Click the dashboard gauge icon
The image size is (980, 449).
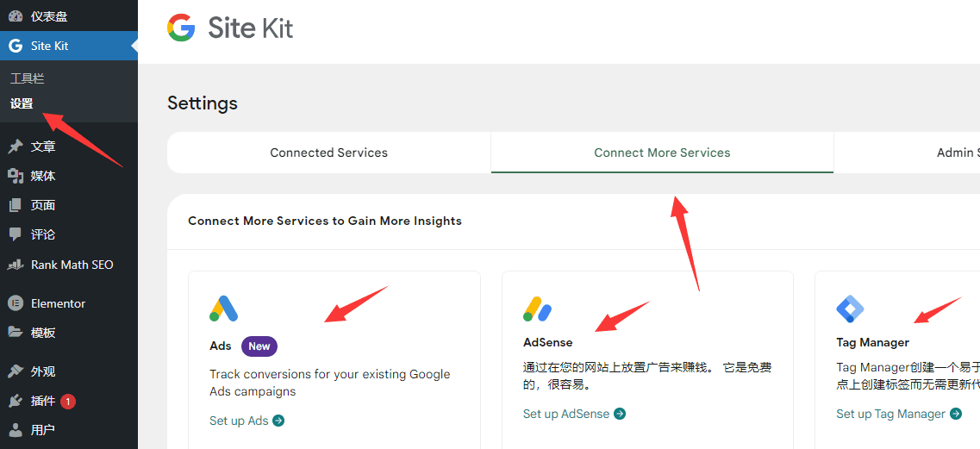point(16,16)
